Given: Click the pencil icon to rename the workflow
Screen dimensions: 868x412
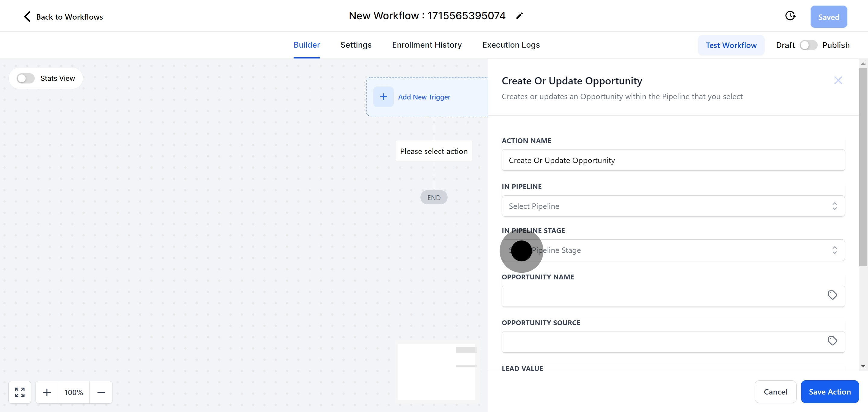Looking at the screenshot, I should pyautogui.click(x=520, y=15).
